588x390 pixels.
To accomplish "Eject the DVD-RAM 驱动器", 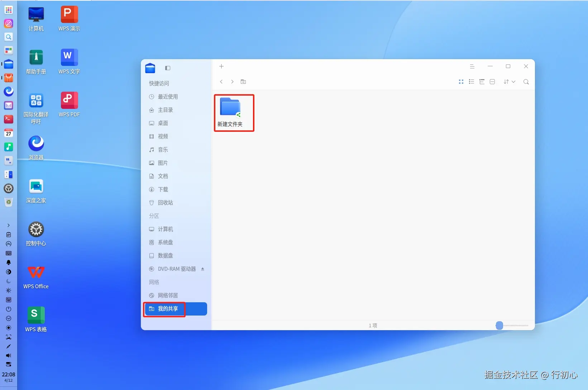I will [203, 269].
